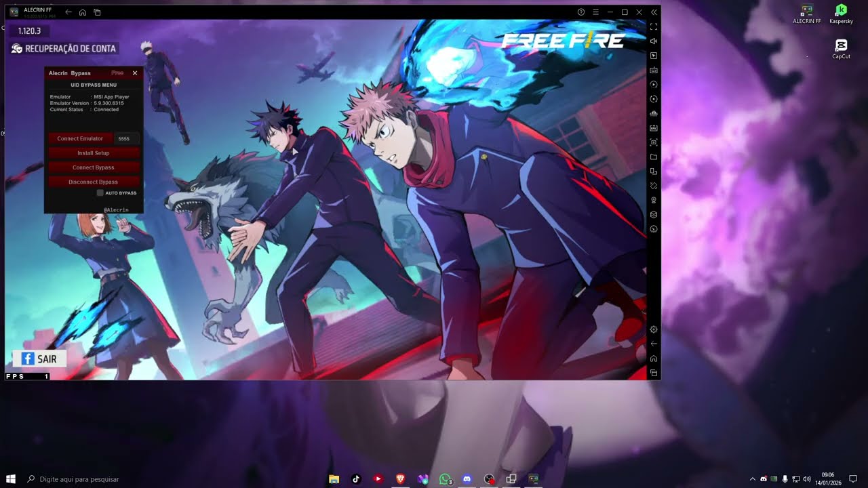868x488 pixels.
Task: Open TikTok from the taskbar
Action: click(356, 479)
